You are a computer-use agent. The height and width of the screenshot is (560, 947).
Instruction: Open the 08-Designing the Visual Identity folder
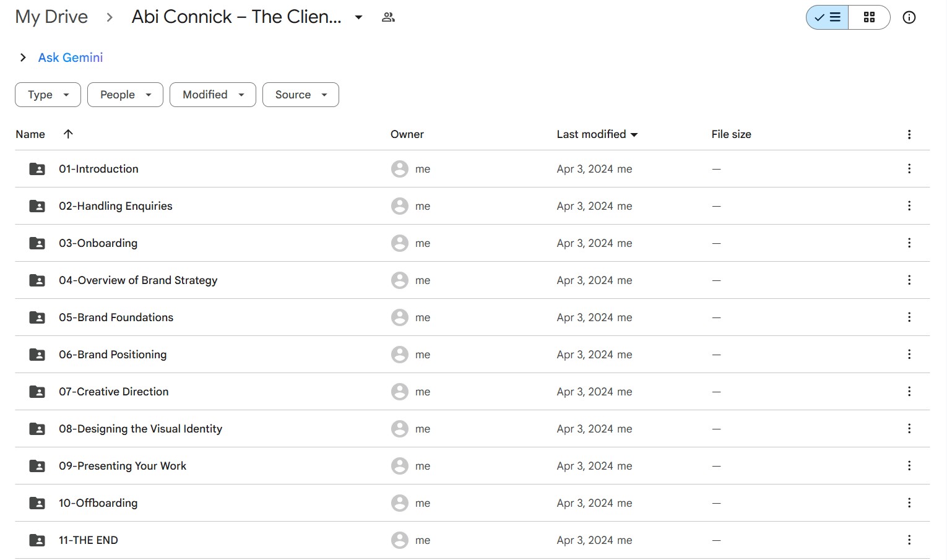pyautogui.click(x=141, y=429)
